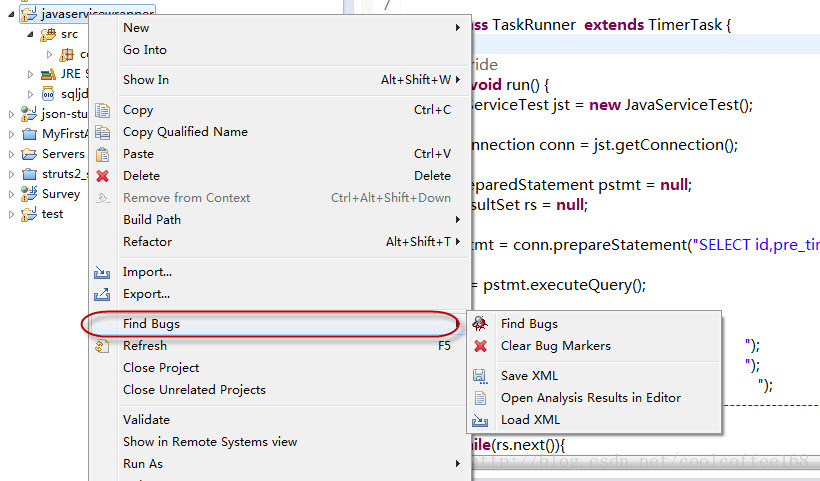Choose Open Analysis Results in Editor
820x481 pixels.
pos(594,398)
